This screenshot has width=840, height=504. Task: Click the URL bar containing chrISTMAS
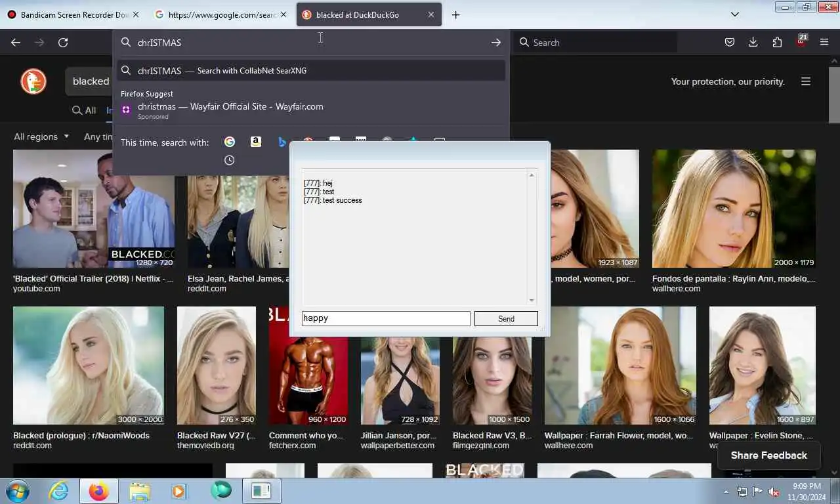click(x=311, y=42)
